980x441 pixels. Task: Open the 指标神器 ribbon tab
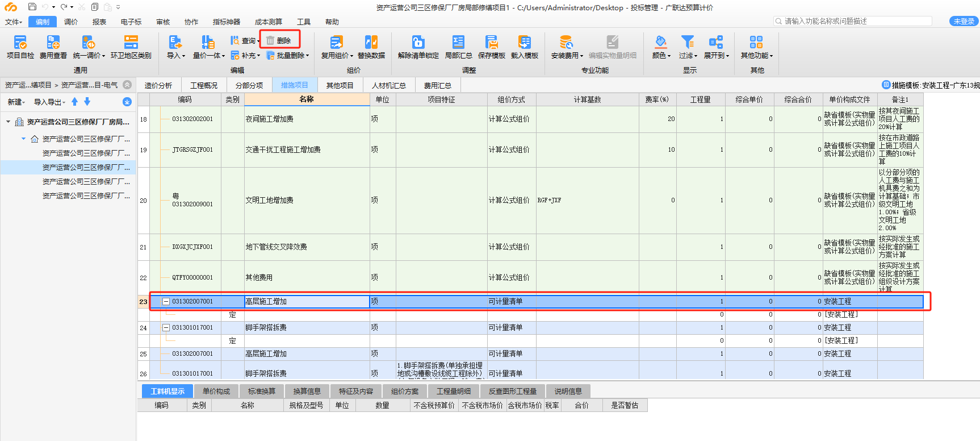pos(227,22)
